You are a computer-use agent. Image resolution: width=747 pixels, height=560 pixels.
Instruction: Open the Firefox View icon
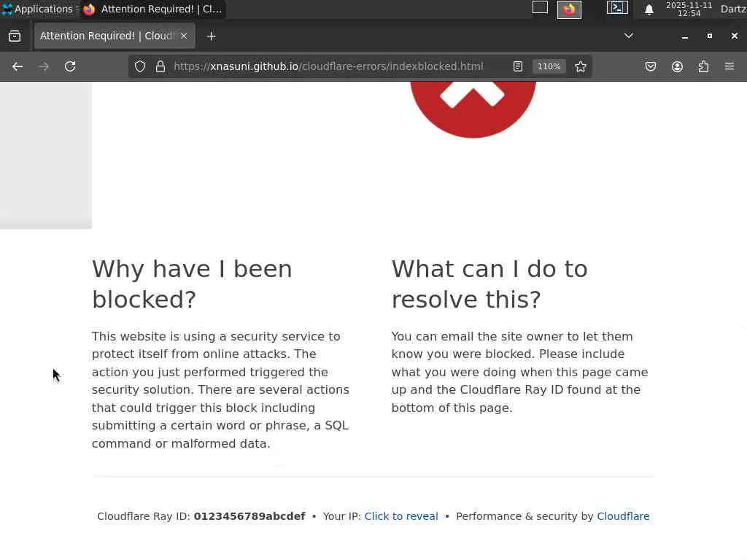tap(15, 36)
